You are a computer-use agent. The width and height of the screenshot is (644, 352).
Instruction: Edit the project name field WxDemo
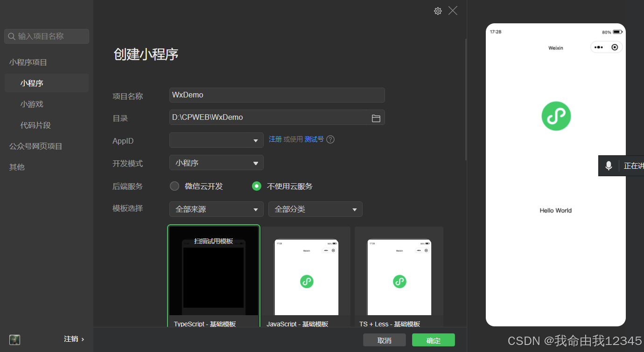coord(277,95)
